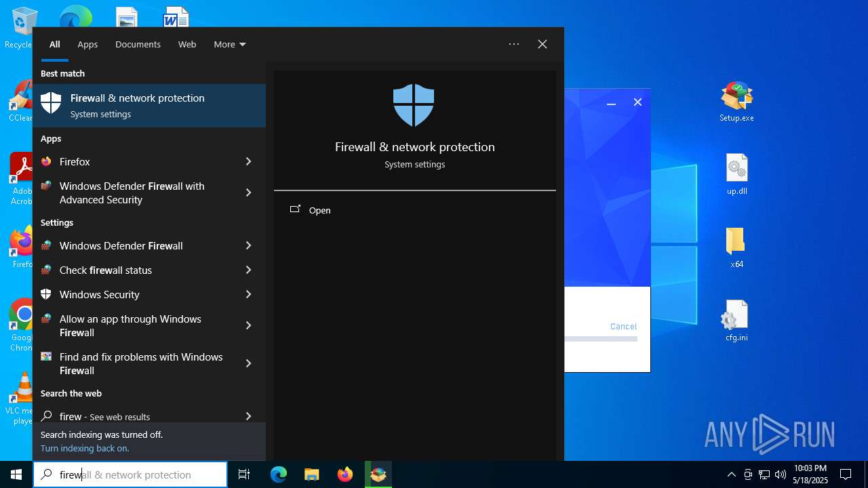The height and width of the screenshot is (488, 868).
Task: Expand Check firewall status arrow
Action: 248,270
